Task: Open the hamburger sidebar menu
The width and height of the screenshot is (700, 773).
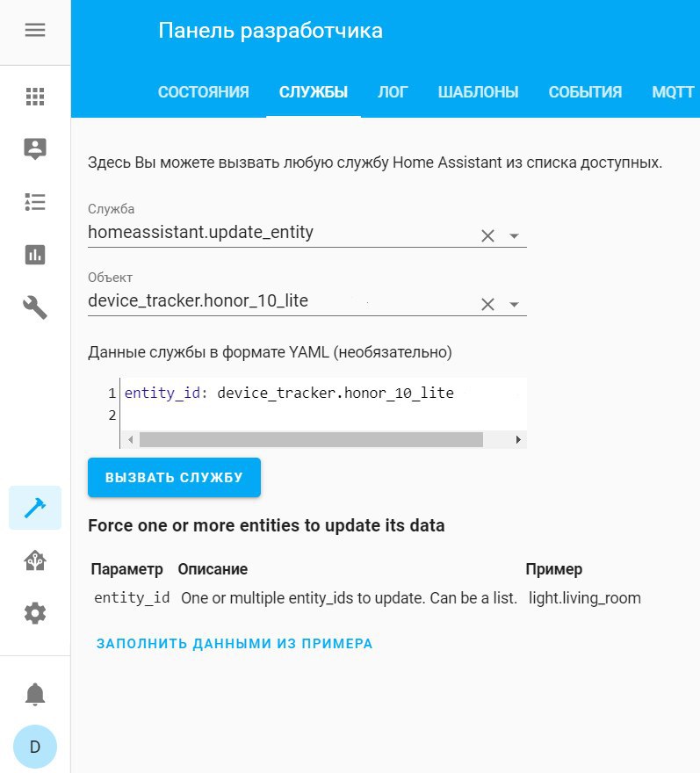Action: click(35, 30)
